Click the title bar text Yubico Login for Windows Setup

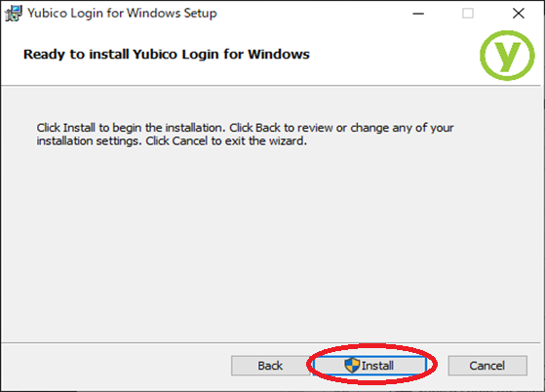coord(122,14)
